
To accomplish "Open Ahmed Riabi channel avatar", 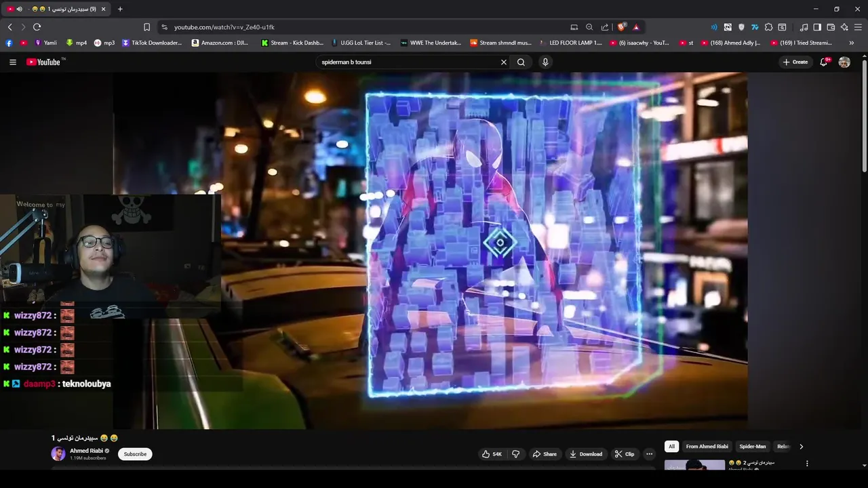I will point(58,454).
